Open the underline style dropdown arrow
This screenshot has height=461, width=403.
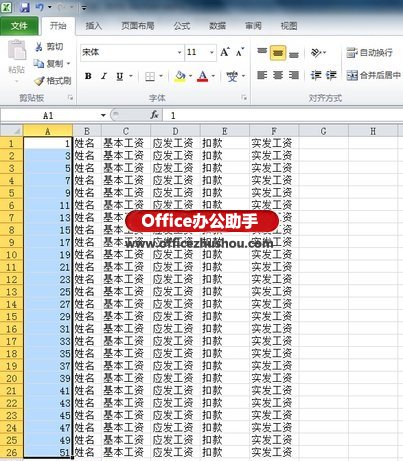(x=131, y=76)
